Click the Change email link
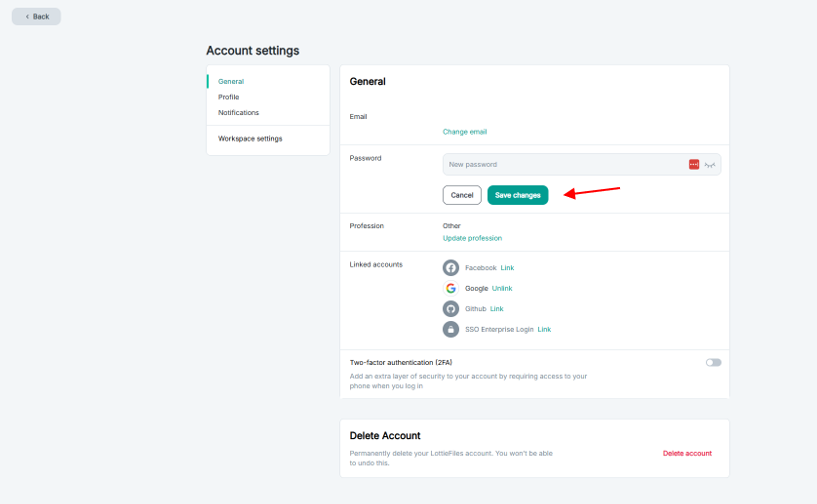Screen dimensions: 817x504 click(x=465, y=132)
